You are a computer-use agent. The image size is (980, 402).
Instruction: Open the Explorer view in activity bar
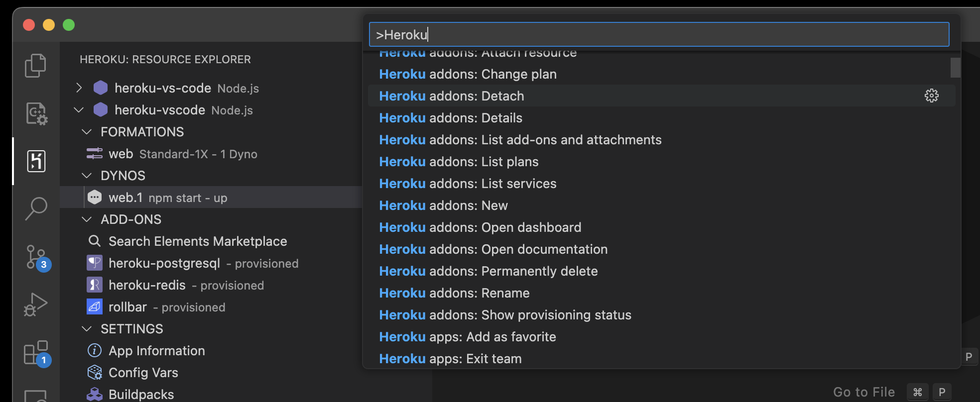point(35,66)
